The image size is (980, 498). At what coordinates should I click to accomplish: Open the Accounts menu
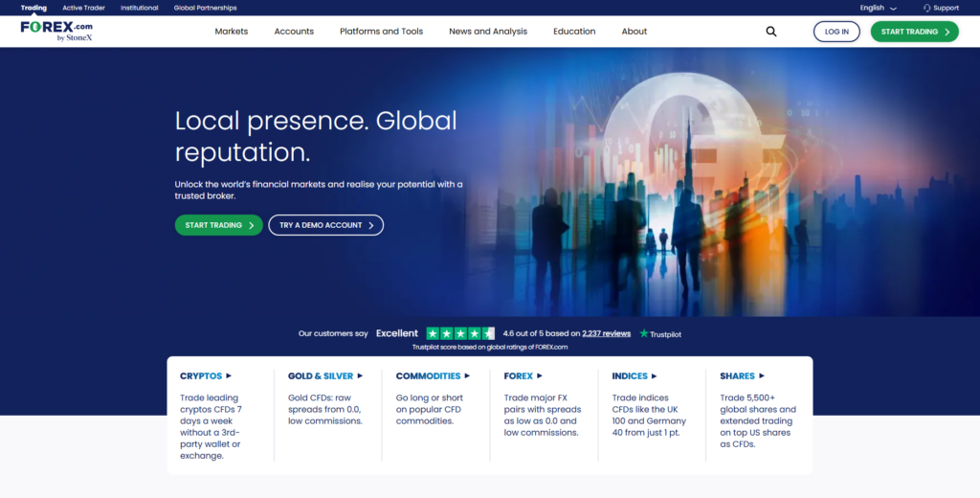(x=294, y=32)
